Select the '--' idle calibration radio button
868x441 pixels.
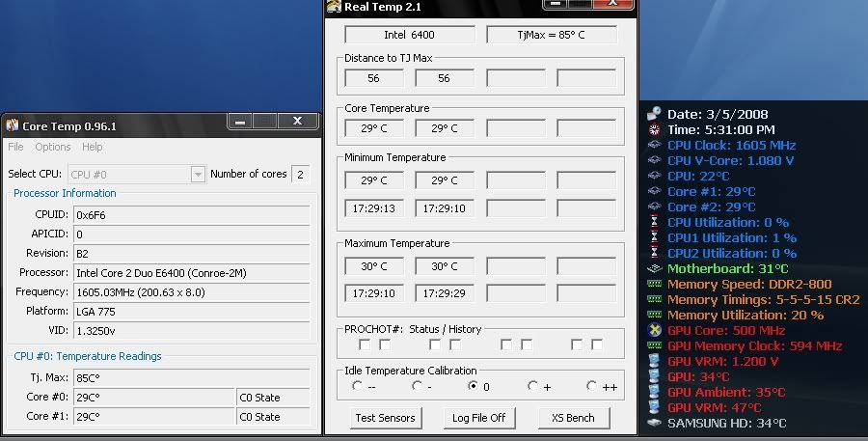(357, 386)
